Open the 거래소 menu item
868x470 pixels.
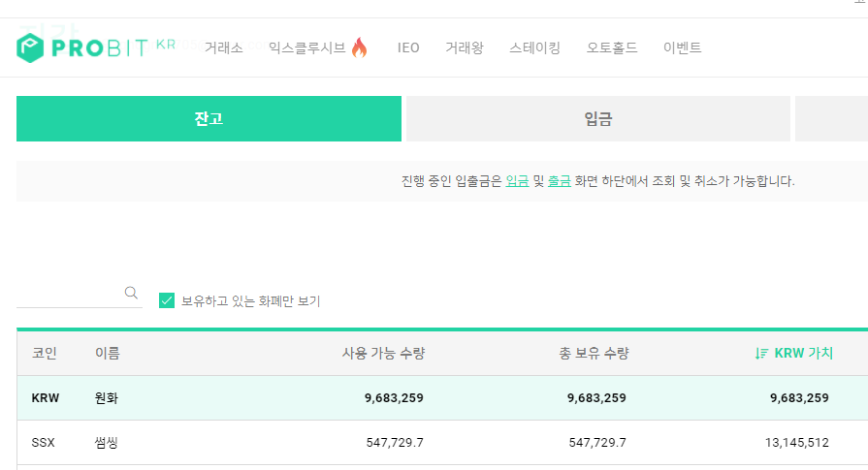224,47
